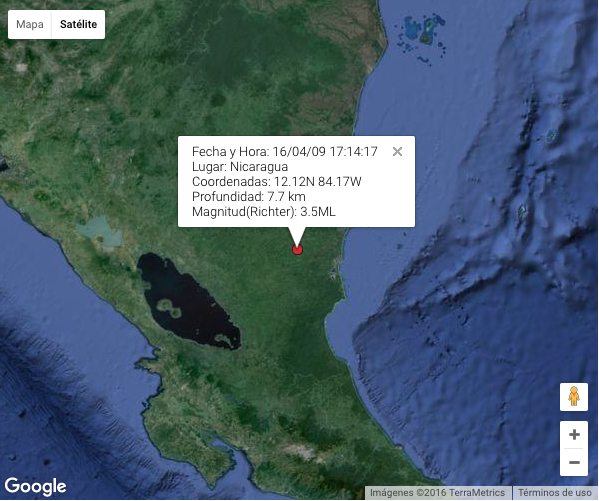Click the twin-lobed island inside the dark lake

tap(169, 309)
